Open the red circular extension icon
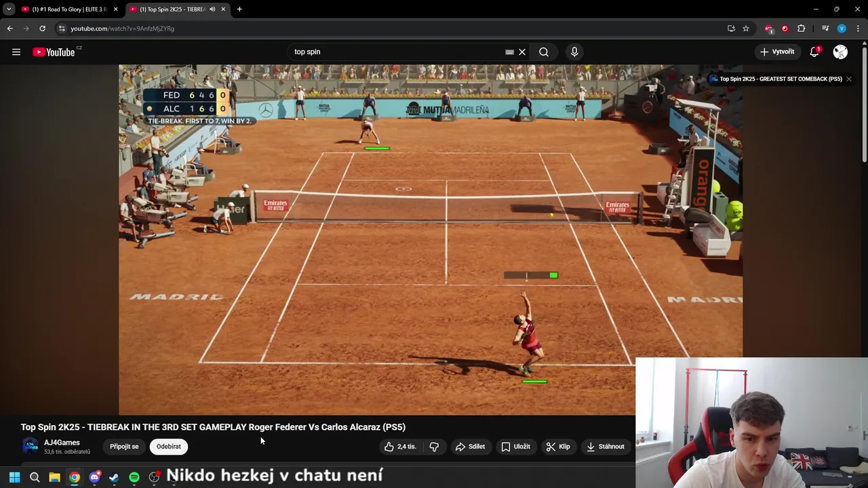 click(785, 28)
